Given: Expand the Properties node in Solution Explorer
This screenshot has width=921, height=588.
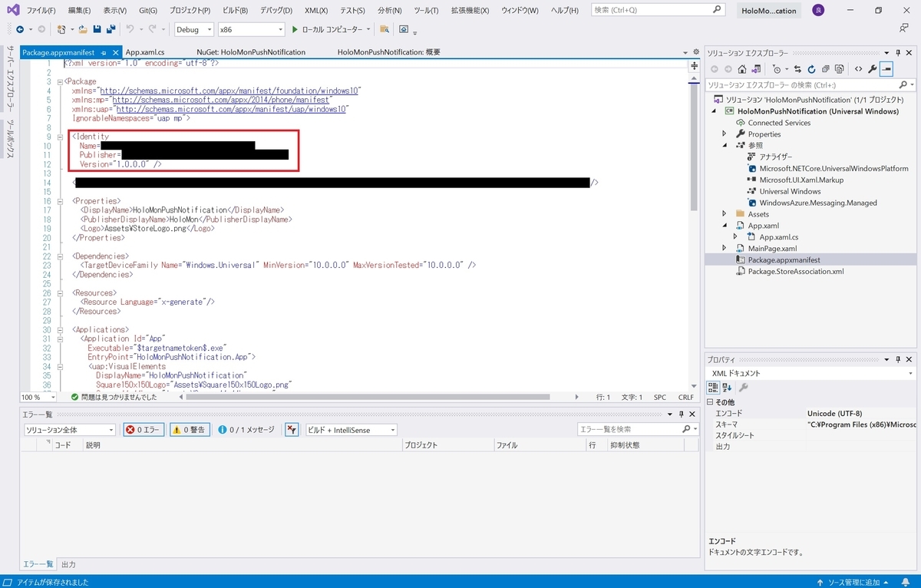Looking at the screenshot, I should [724, 134].
